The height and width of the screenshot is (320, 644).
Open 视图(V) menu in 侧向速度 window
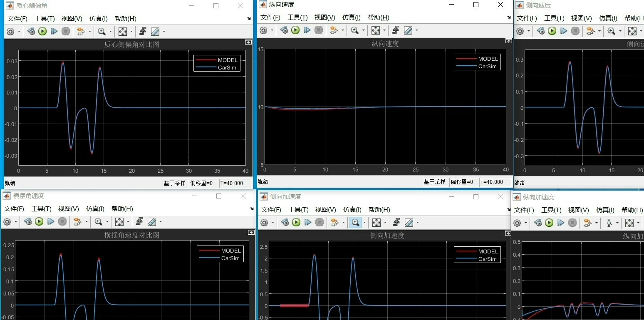coord(581,18)
